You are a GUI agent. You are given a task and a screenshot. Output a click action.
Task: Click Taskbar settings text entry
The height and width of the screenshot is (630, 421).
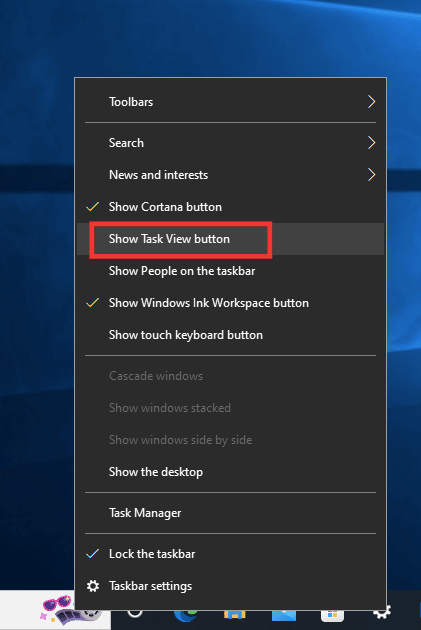150,586
